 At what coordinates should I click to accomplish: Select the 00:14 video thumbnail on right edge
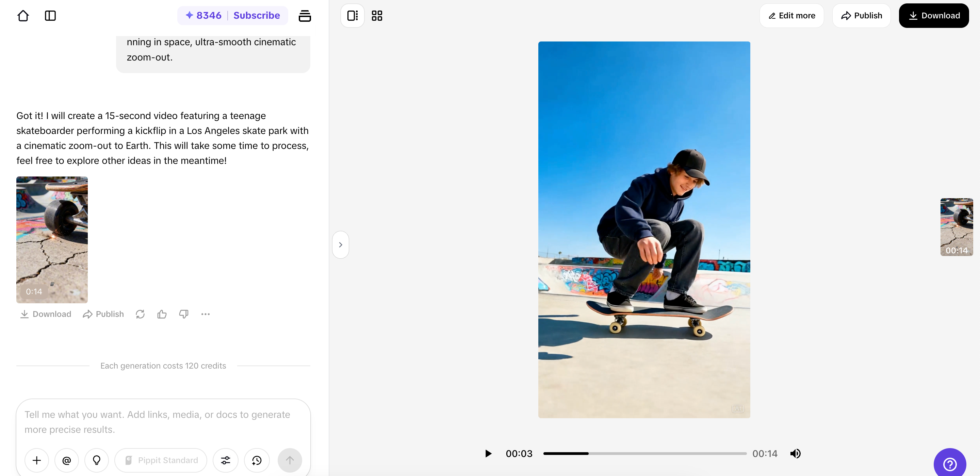pos(957,227)
